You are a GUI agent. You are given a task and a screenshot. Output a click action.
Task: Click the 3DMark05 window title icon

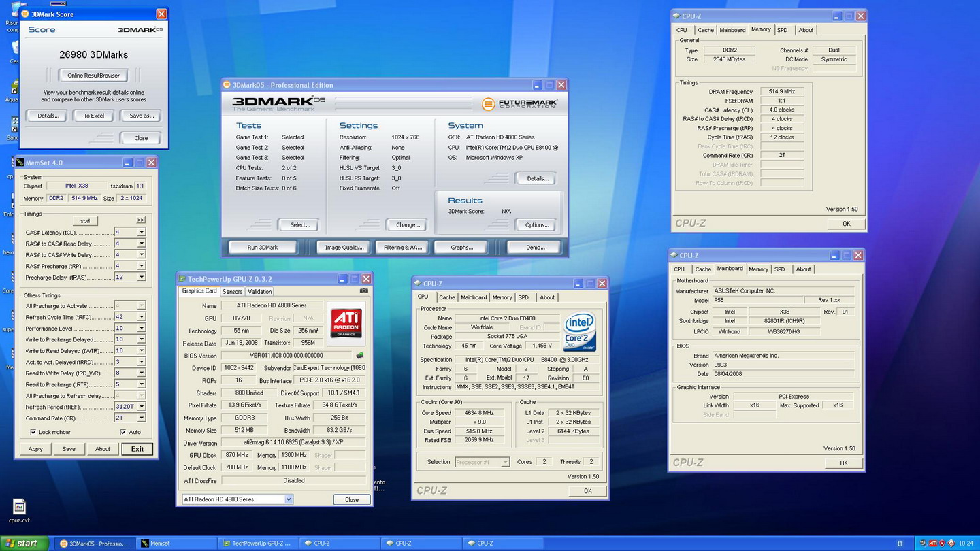[227, 85]
